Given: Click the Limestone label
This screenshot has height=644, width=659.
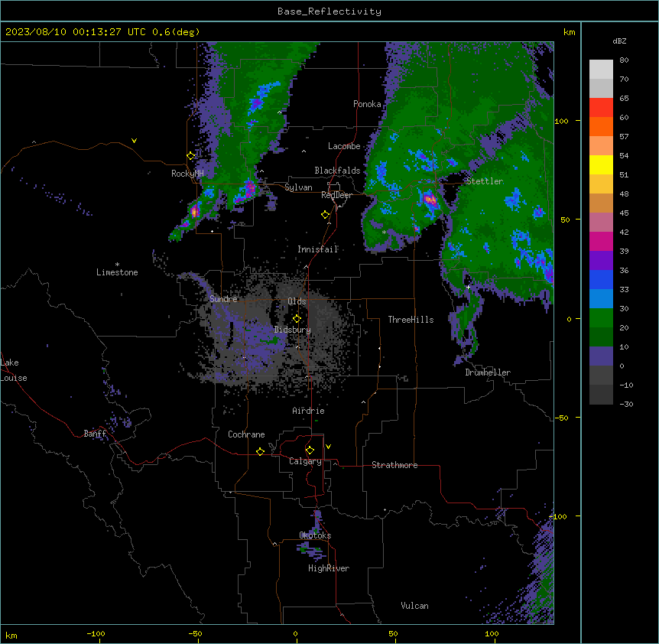Looking at the screenshot, I should point(117,272).
